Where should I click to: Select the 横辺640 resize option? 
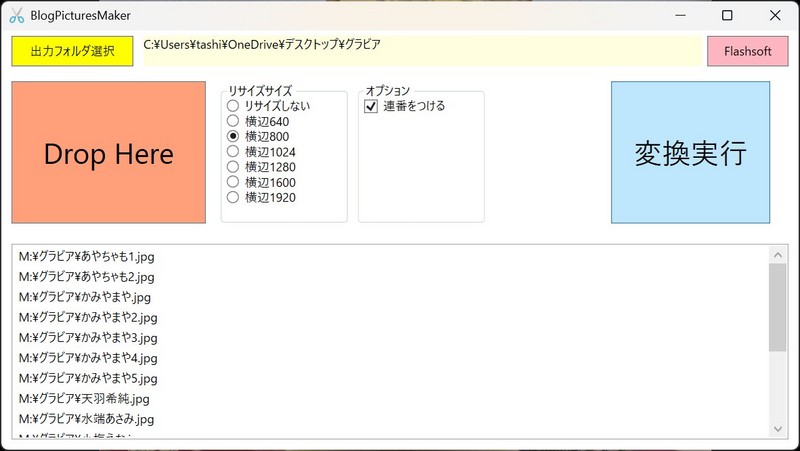click(x=233, y=121)
